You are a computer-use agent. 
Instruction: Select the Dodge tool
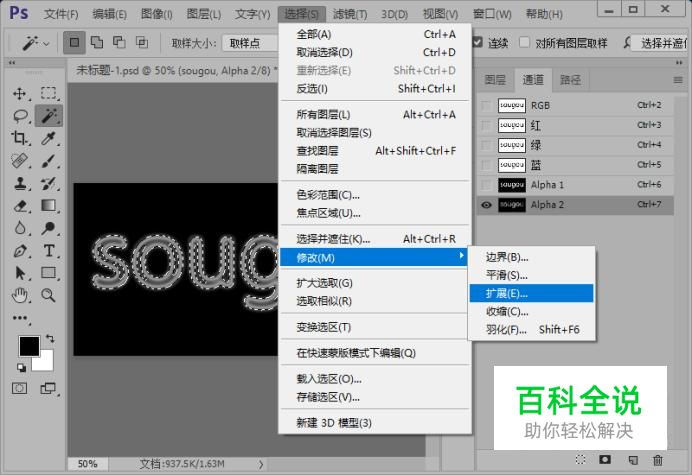(49, 228)
